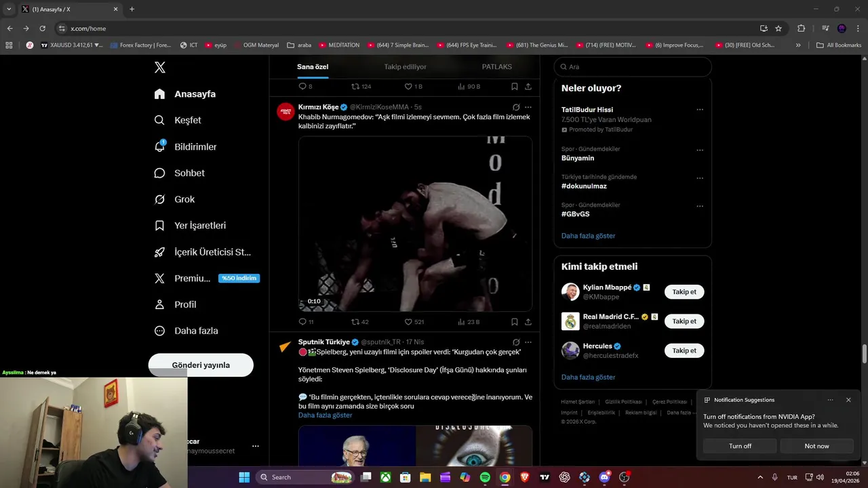Follow Real Madrid C.F.
This screenshot has width=868, height=488.
coord(684,321)
